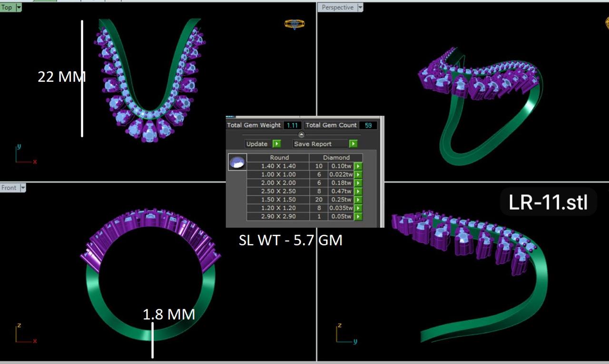
Task: Click the green arrow for 1.50 X 1.50 row
Action: tap(358, 200)
